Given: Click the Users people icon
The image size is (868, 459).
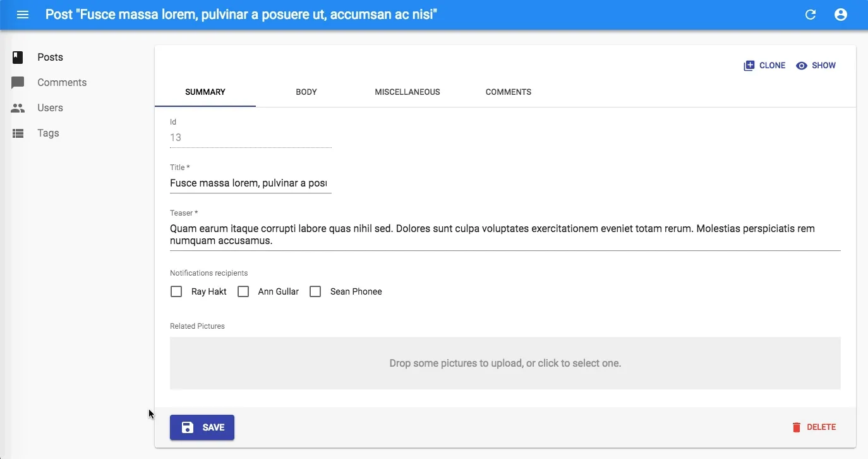Looking at the screenshot, I should click(x=18, y=108).
